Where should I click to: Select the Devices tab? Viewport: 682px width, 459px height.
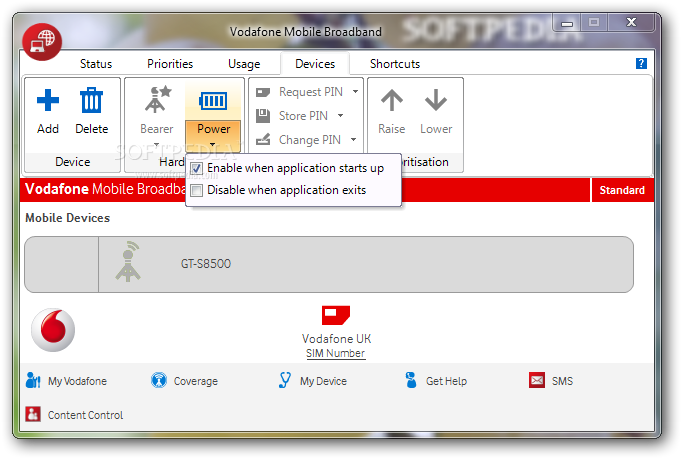[x=315, y=64]
